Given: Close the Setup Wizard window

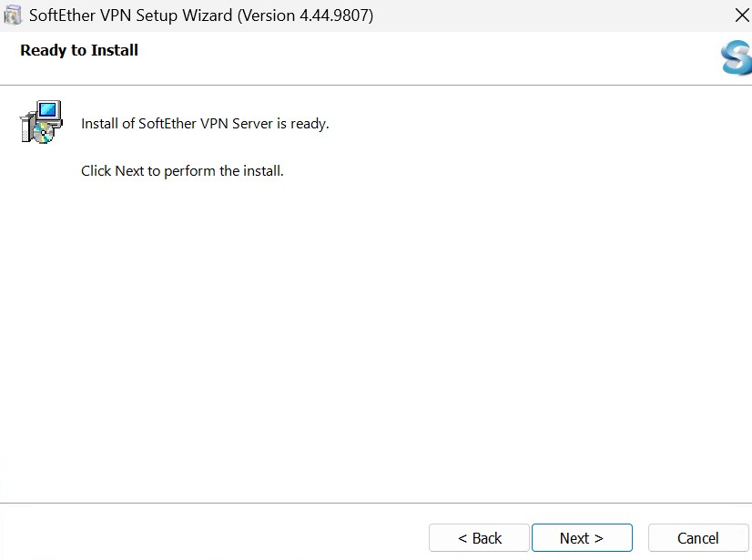Looking at the screenshot, I should [x=741, y=15].
